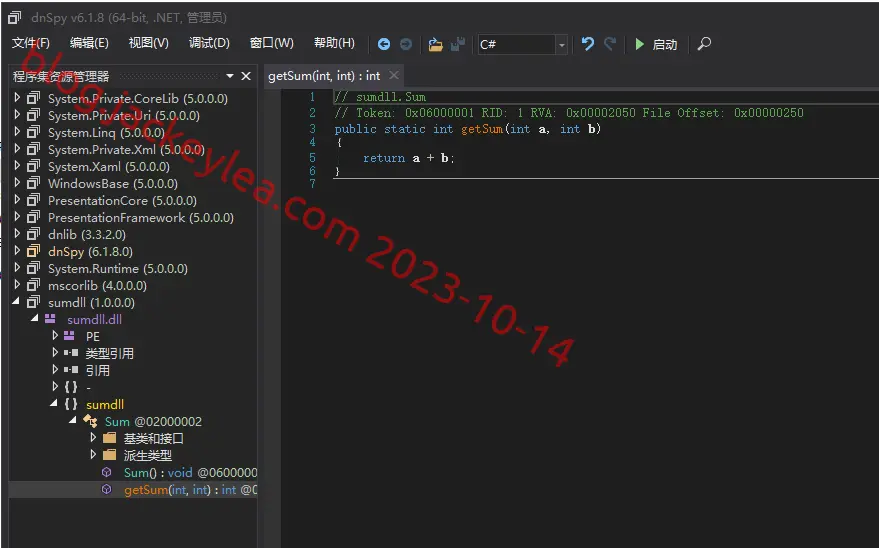The height and width of the screenshot is (548, 879).
Task: Click the navigate backward arrow icon
Action: (384, 44)
